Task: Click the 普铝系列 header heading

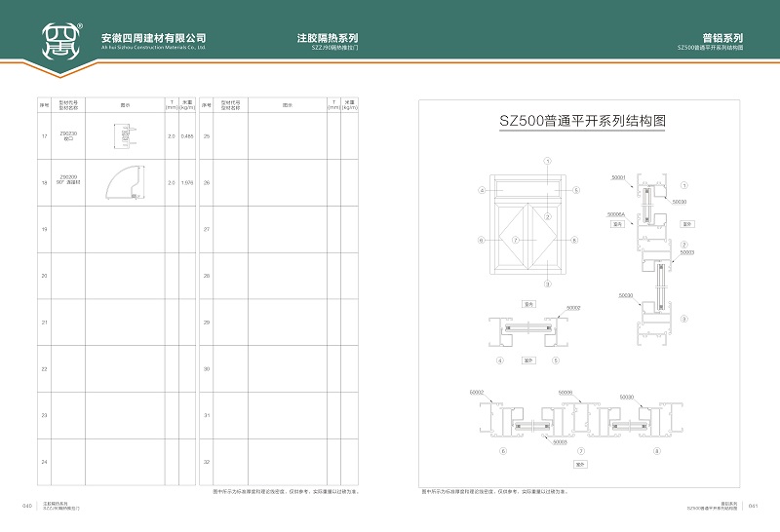Action: [x=723, y=38]
